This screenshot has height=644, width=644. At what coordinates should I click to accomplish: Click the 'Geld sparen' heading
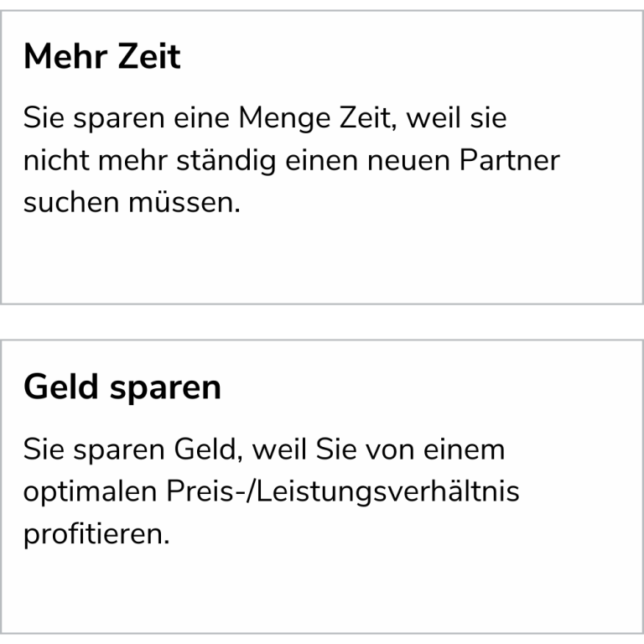tap(122, 387)
